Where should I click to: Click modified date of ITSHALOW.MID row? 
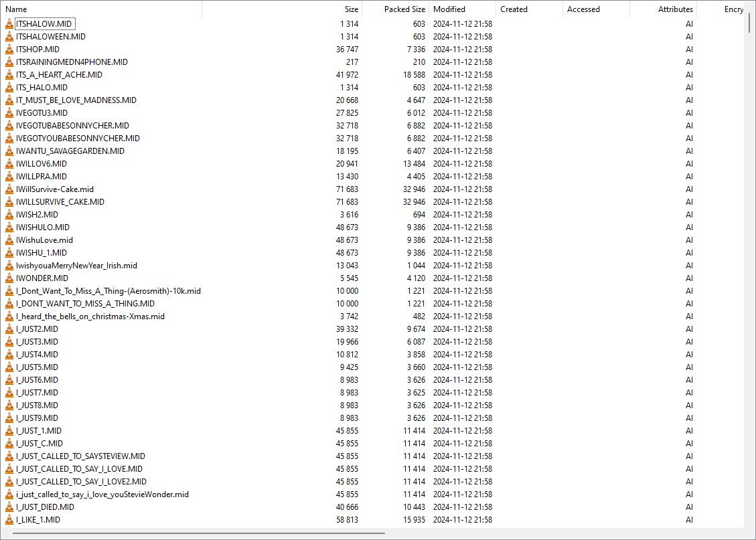463,23
